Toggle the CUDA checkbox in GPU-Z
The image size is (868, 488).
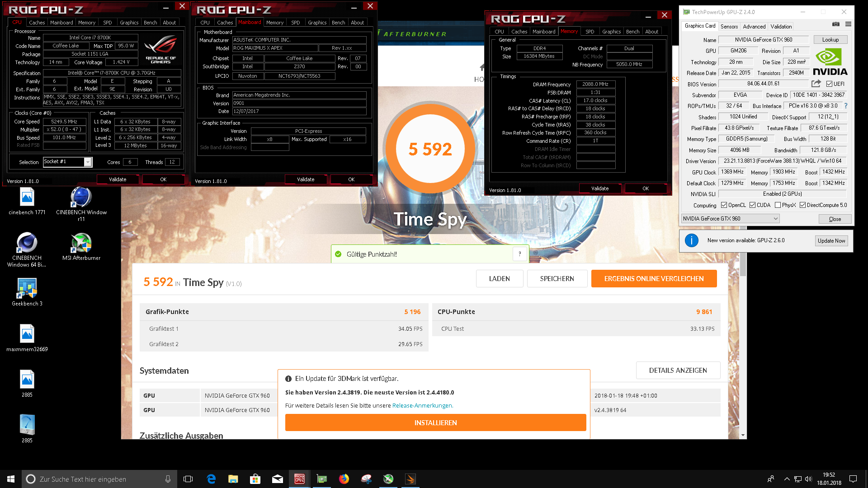pos(752,205)
